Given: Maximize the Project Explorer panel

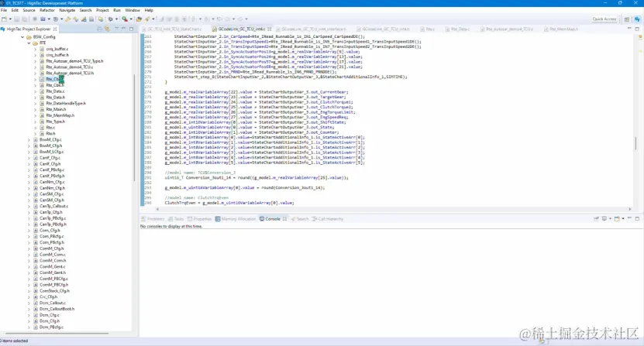Looking at the screenshot, I should (132, 29).
